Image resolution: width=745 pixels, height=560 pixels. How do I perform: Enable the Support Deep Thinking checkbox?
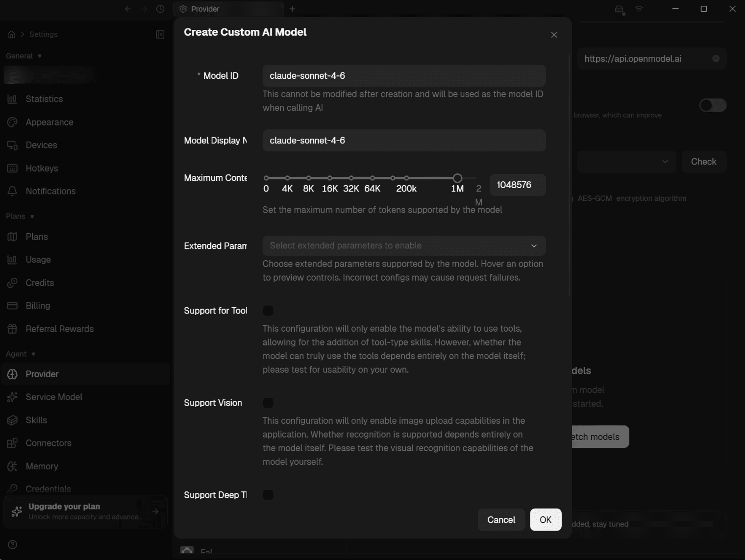[268, 495]
